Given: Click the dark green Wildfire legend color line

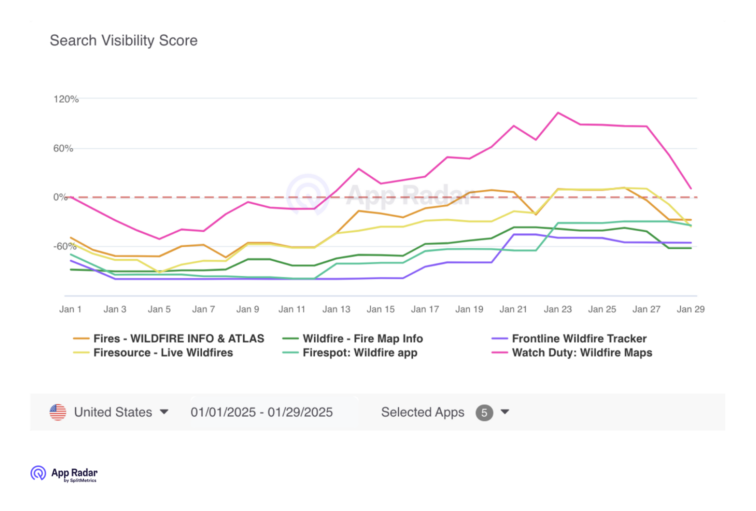Looking at the screenshot, I should coord(290,338).
